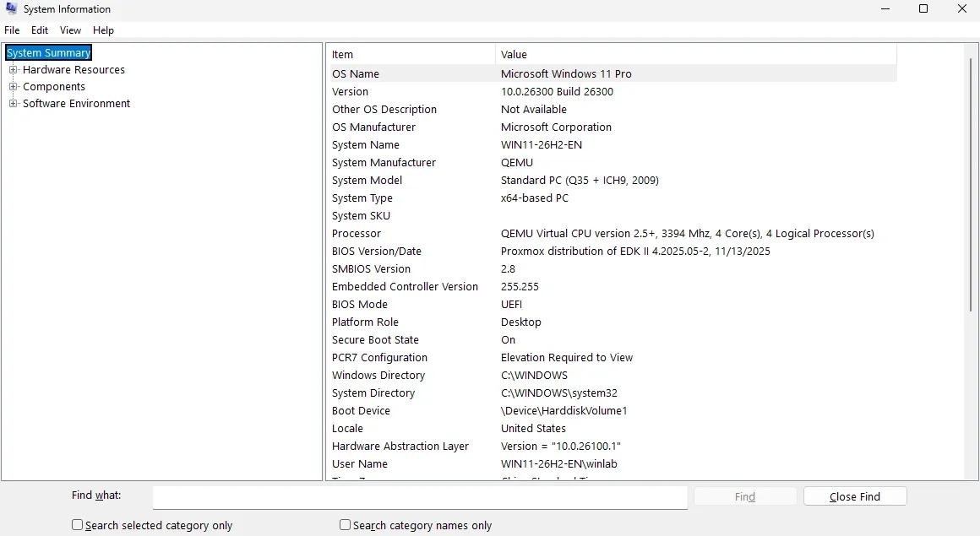Select the System Model row
Viewport: 980px width, 536px height.
click(x=613, y=180)
